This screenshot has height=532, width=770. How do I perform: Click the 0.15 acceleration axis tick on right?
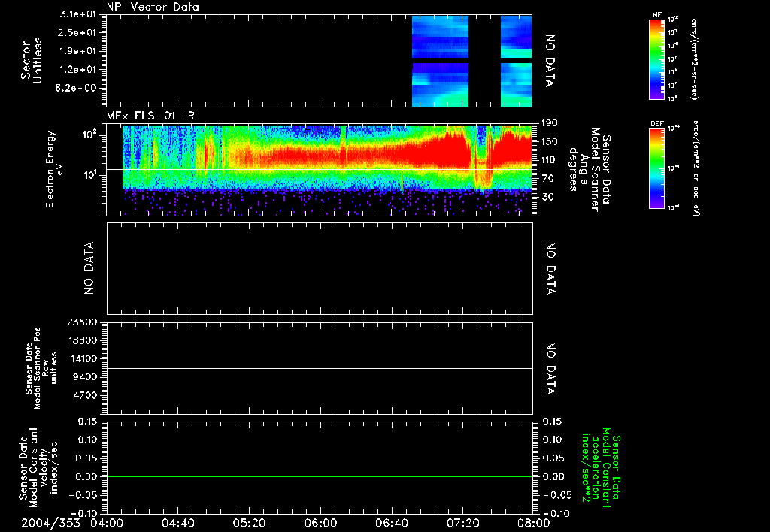[553, 422]
